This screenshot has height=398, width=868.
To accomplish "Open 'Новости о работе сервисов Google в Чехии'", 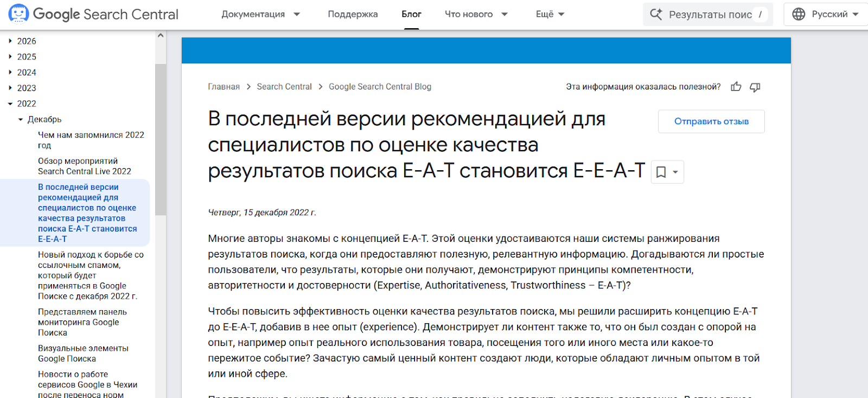I will (87, 384).
